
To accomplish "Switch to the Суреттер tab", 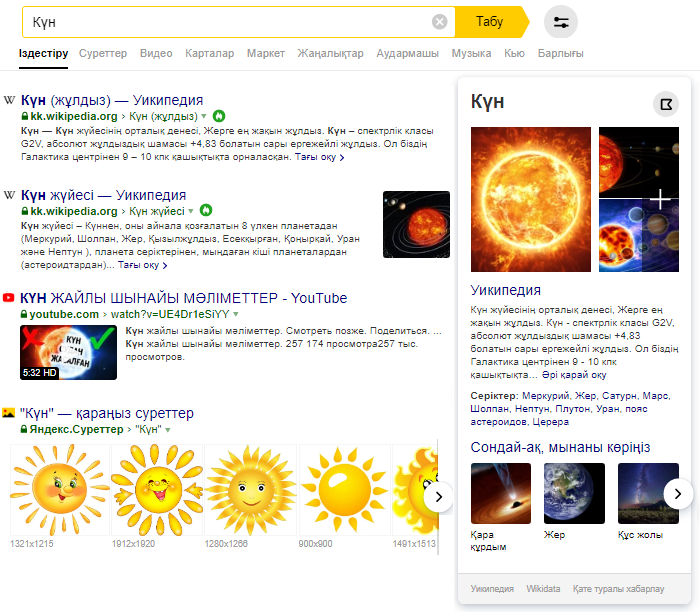I will tap(103, 53).
